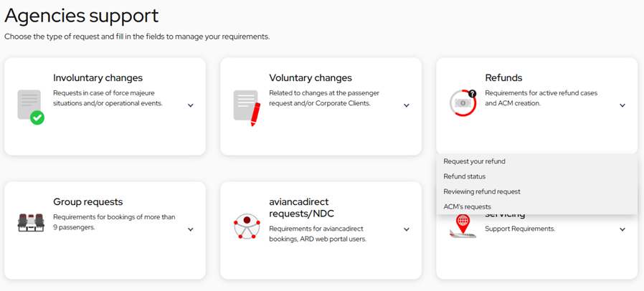Click the 'Group requests' card title
This screenshot has height=291, width=644.
87,201
